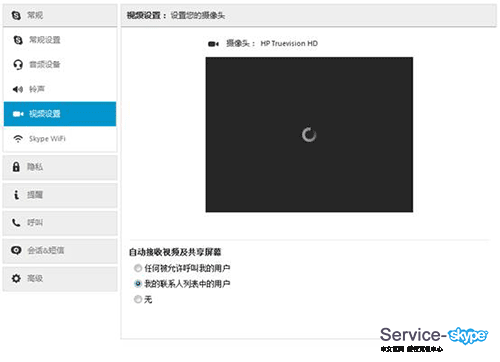Image resolution: width=500 pixels, height=362 pixels.
Task: Click the WiFi icon for Skype WiFi
Action: click(18, 138)
